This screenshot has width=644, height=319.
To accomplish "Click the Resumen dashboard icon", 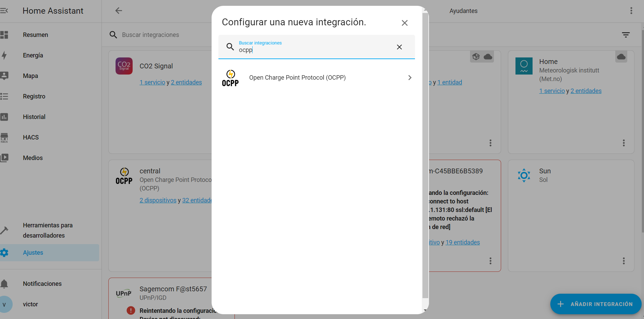I will pyautogui.click(x=4, y=35).
